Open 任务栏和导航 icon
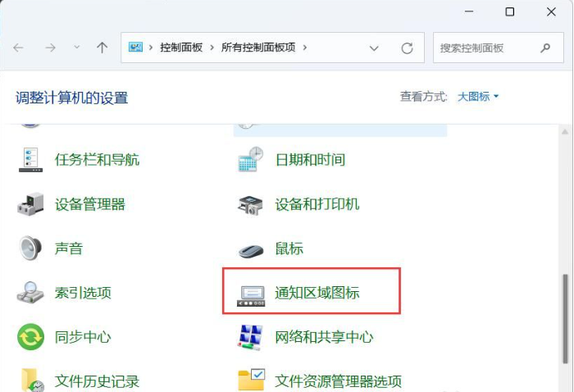574x392 pixels. coord(30,159)
